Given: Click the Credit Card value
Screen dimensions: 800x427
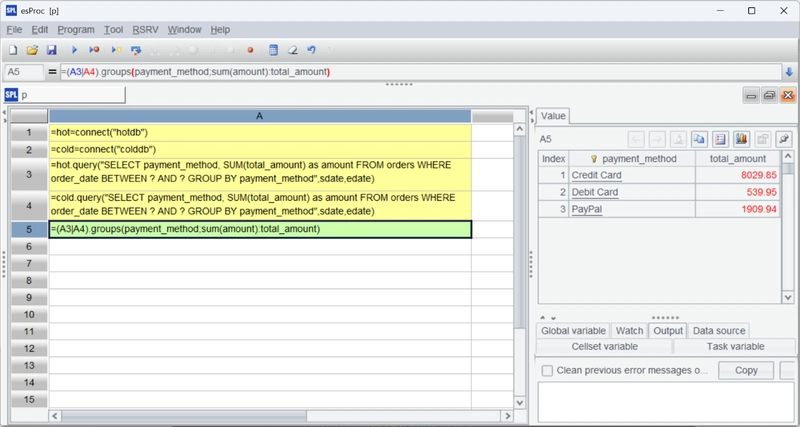Looking at the screenshot, I should (x=596, y=175).
